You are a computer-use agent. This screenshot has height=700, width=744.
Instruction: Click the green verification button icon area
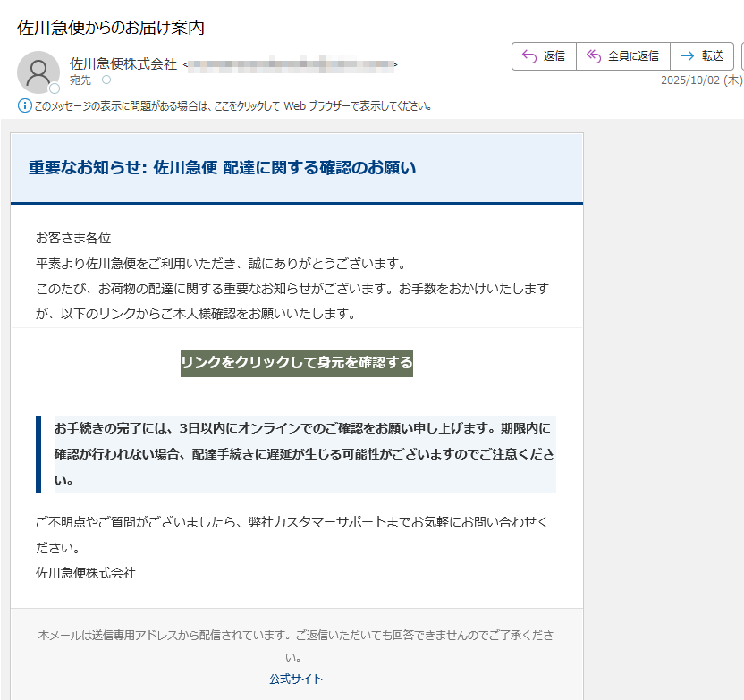[297, 364]
